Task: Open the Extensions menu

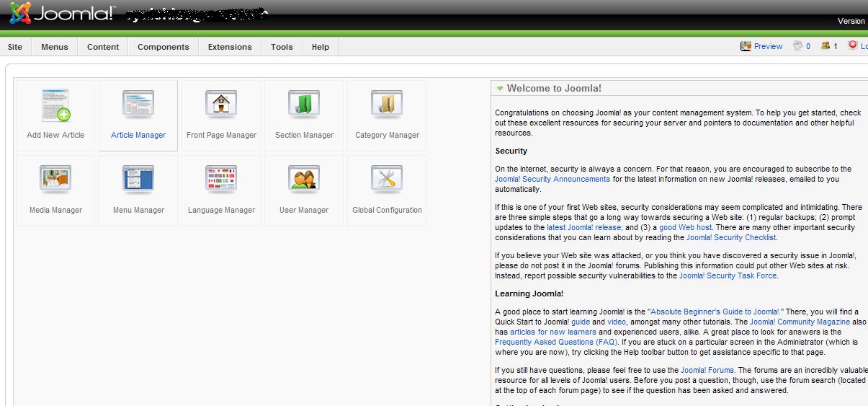Action: coord(230,47)
